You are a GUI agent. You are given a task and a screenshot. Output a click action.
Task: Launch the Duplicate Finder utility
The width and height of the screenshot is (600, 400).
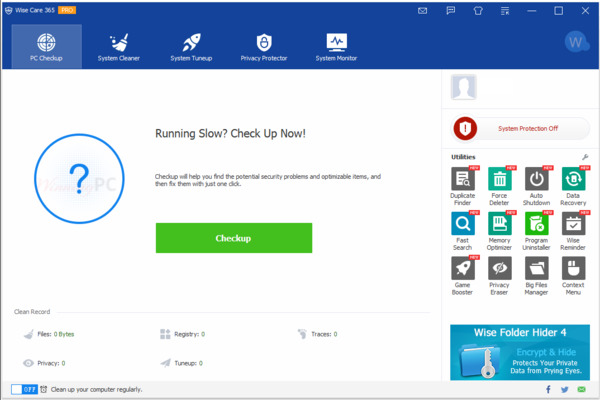[463, 186]
